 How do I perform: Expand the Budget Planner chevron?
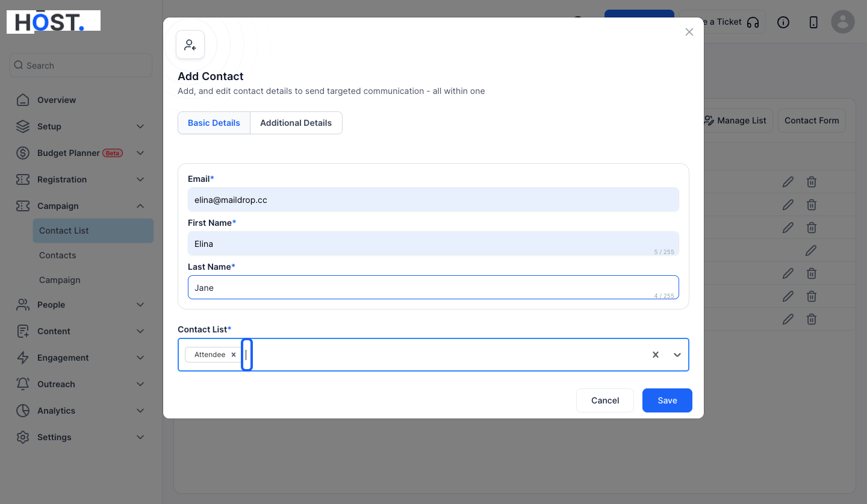click(x=140, y=153)
